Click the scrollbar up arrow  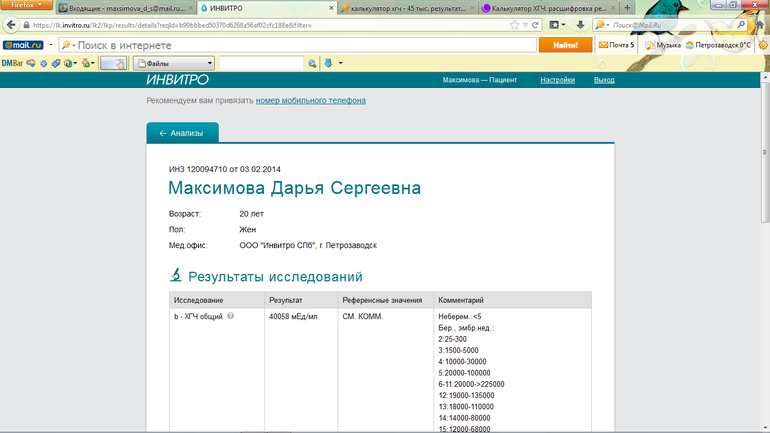pyautogui.click(x=765, y=78)
